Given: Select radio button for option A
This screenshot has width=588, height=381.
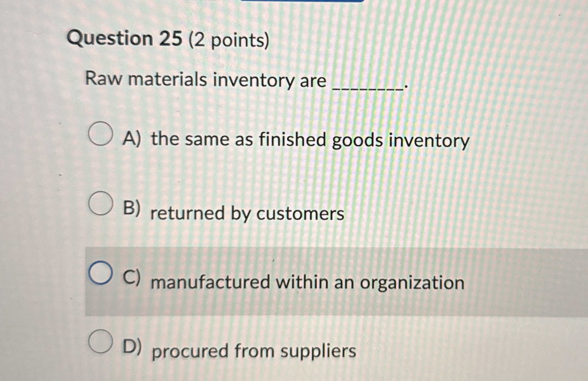Looking at the screenshot, I should [x=101, y=134].
